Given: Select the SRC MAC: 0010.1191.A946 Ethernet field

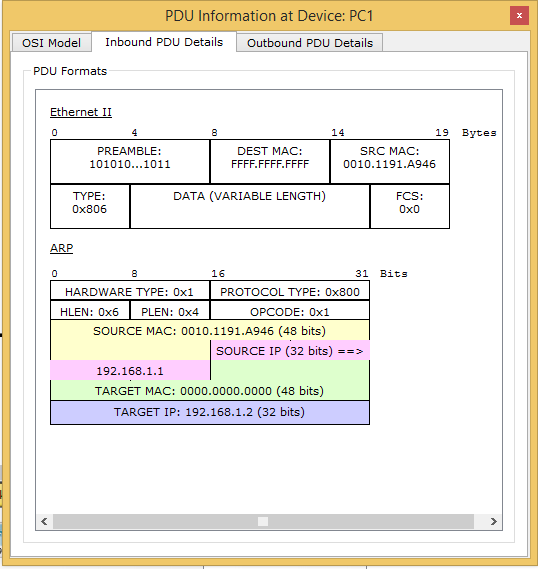Looking at the screenshot, I should [390, 161].
